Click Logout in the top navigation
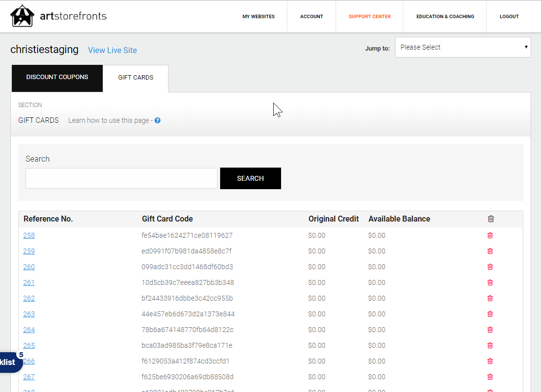This screenshot has width=541, height=392. (x=509, y=17)
